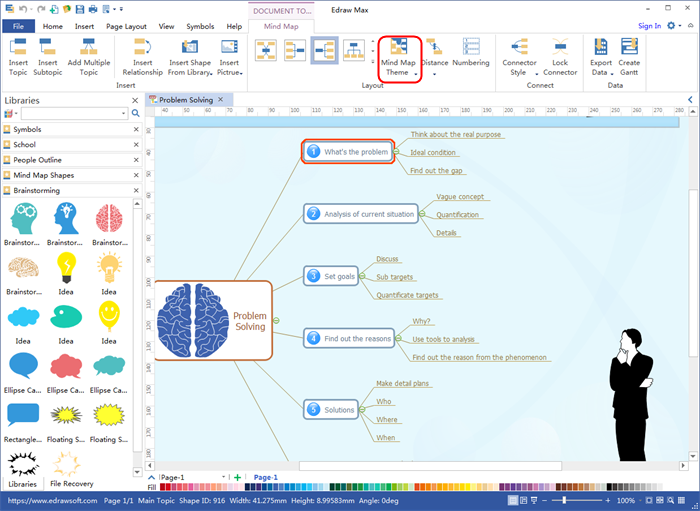Open the edrawsoft.com link in status bar

tap(52, 501)
